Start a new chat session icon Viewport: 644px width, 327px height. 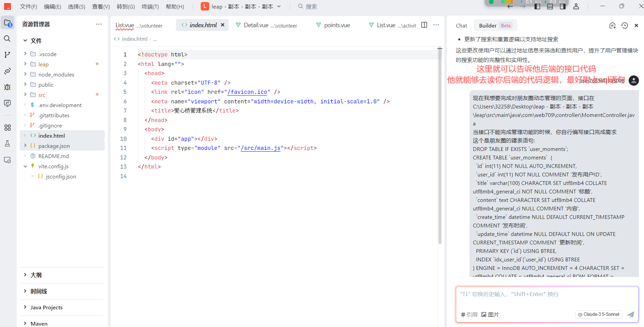(x=612, y=25)
